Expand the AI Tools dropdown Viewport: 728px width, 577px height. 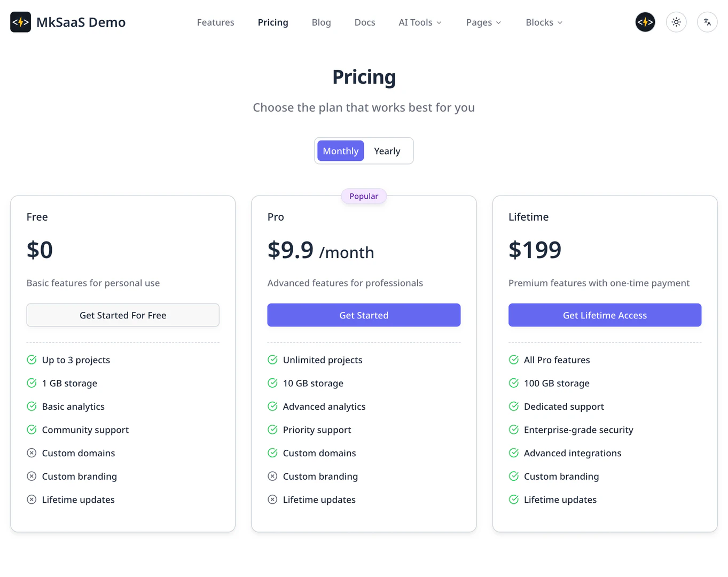(420, 22)
